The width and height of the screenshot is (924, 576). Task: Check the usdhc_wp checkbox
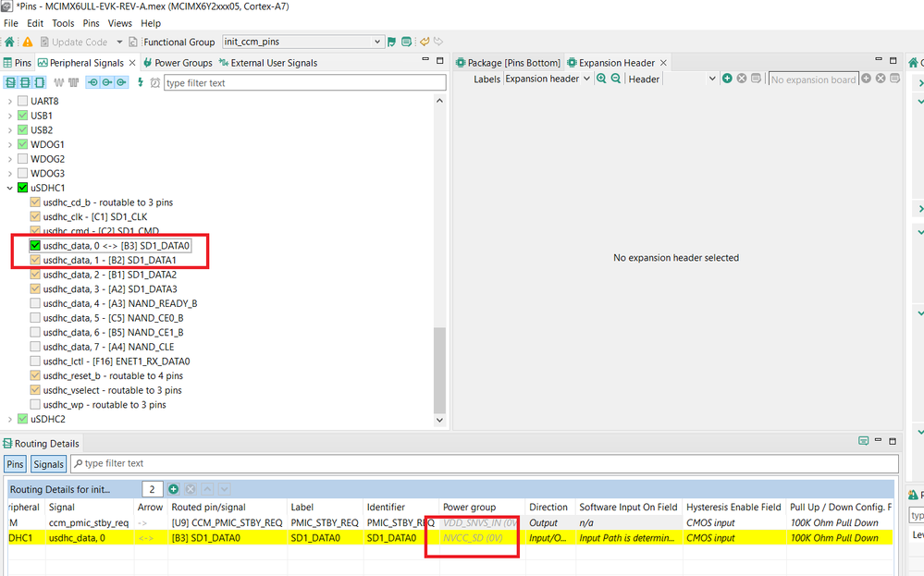35,405
